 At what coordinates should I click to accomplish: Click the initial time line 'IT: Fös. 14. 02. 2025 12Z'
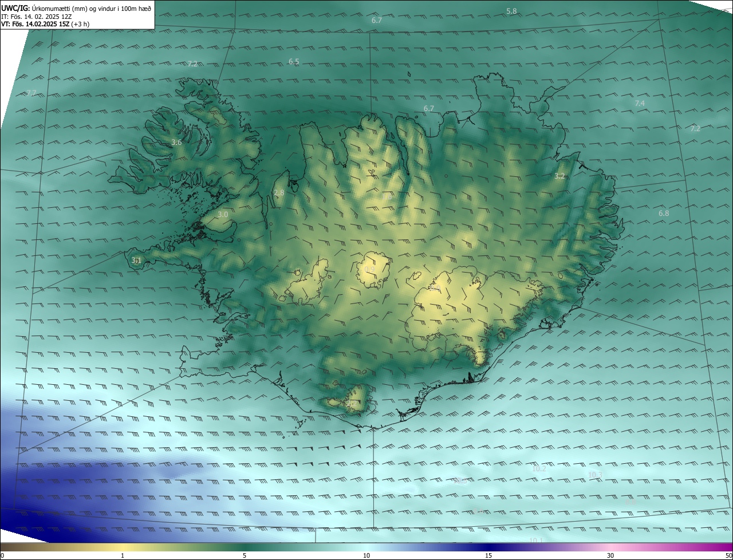36,17
